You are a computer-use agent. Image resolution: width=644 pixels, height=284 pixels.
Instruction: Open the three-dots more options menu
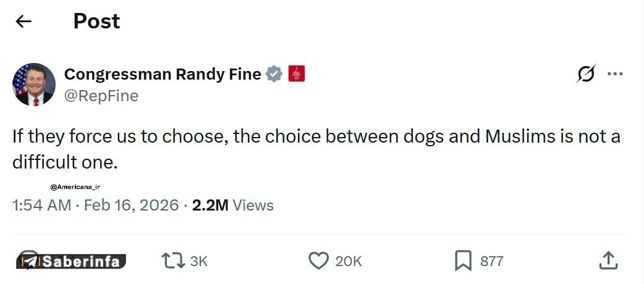[615, 74]
